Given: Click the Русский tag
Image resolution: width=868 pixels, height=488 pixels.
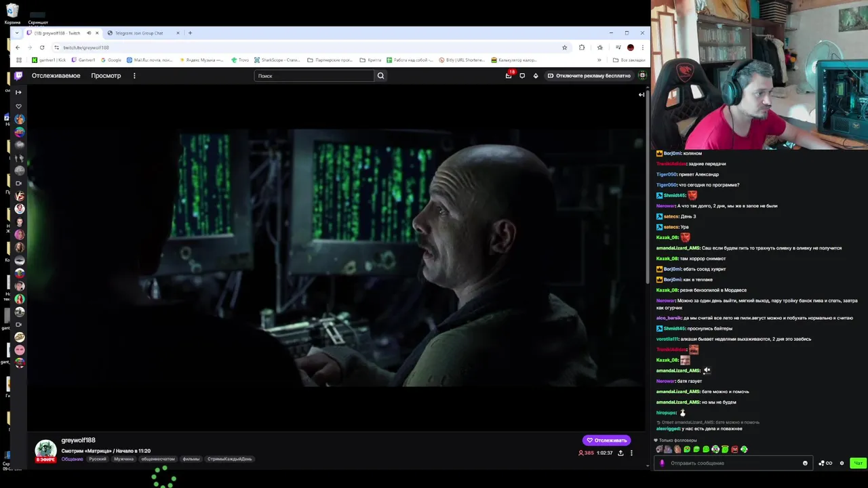Looking at the screenshot, I should [x=98, y=460].
